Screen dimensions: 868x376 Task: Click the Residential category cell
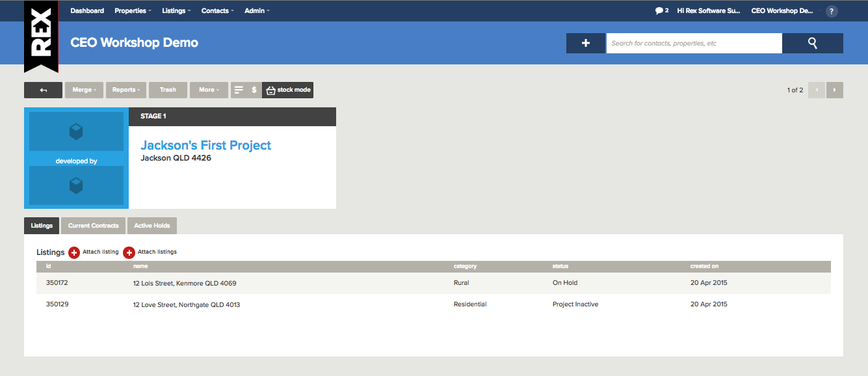470,304
